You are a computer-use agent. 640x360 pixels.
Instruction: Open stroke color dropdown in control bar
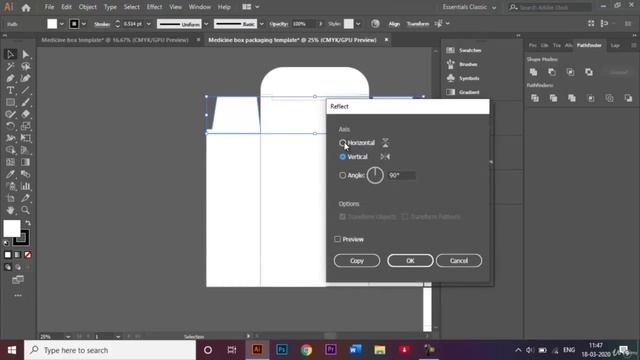click(84, 24)
